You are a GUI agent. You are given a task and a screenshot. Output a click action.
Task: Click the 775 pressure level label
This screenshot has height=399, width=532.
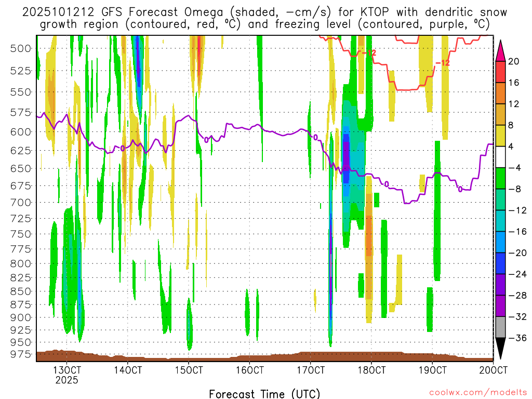point(21,249)
